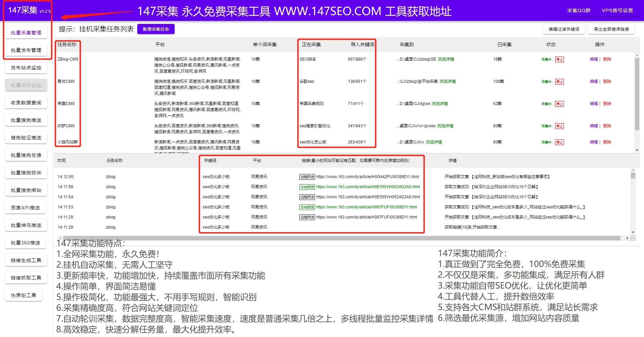Stop the ZBlog-CMS task via its 停止 button

click(x=560, y=59)
